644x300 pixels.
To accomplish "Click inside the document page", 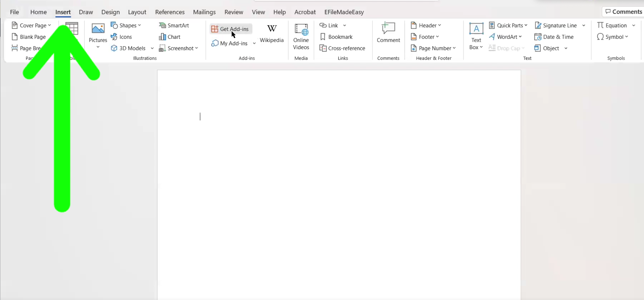I will [x=339, y=175].
